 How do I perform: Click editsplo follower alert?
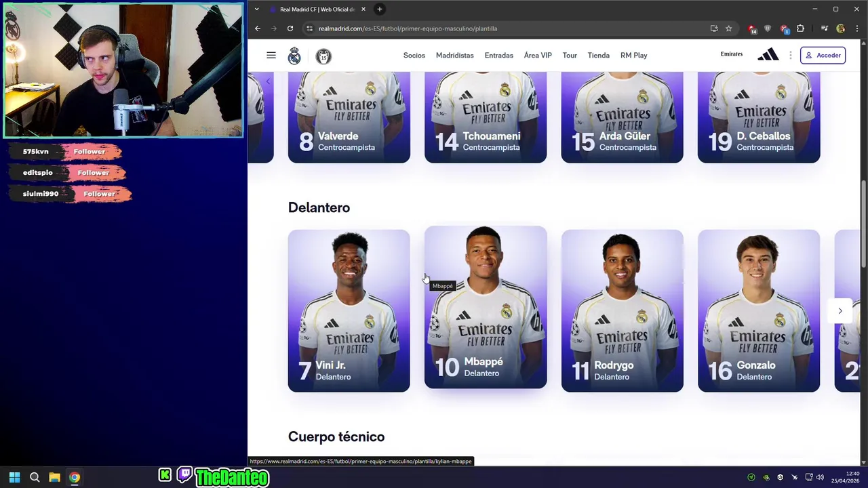click(68, 173)
